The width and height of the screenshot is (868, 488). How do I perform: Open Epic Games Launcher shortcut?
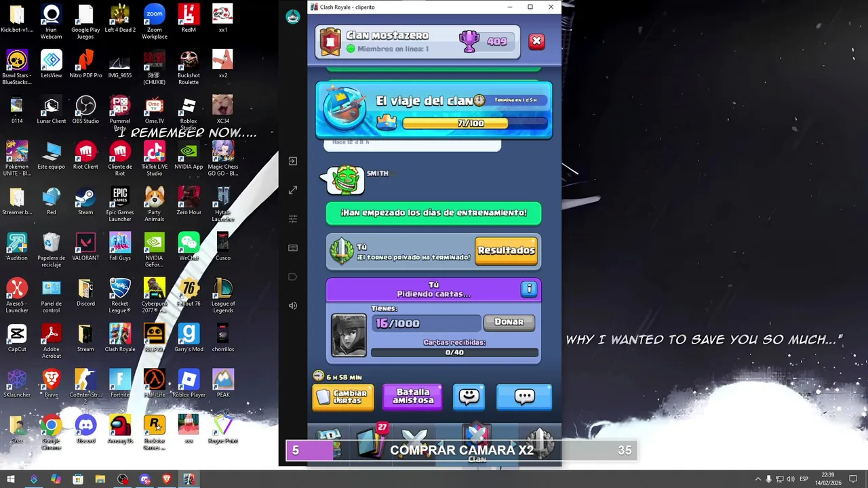point(120,204)
